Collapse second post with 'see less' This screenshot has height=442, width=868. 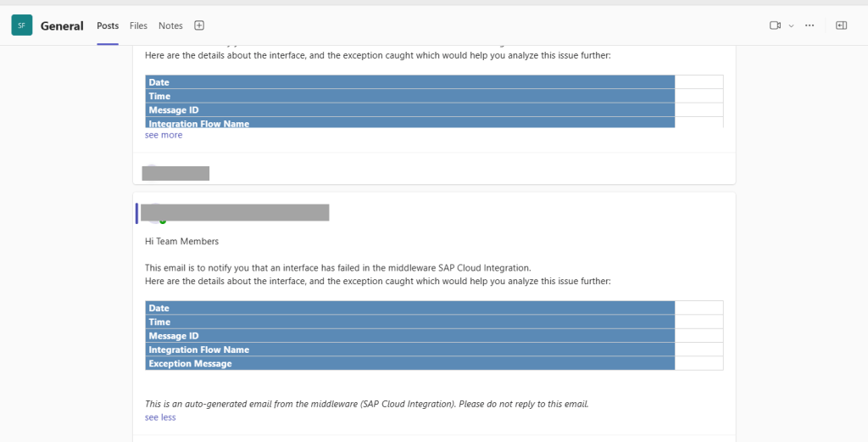(160, 417)
